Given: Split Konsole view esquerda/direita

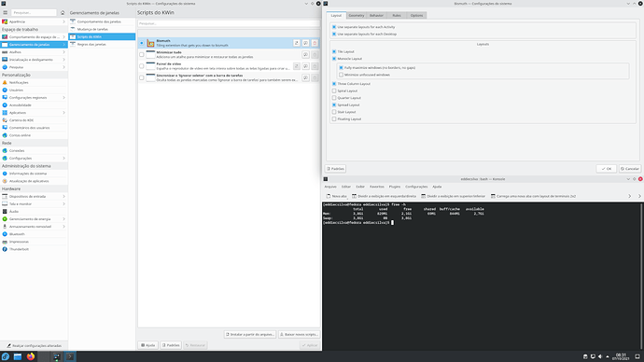Looking at the screenshot, I should coord(384,196).
